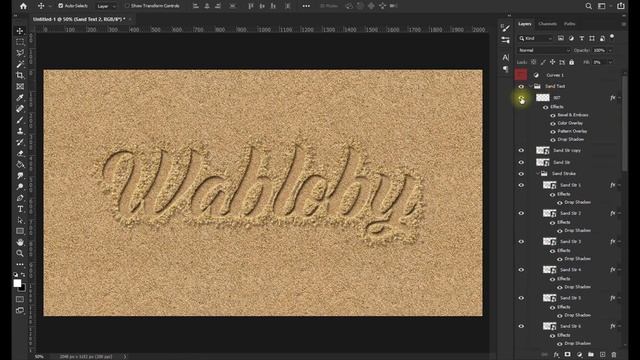
Task: Toggle visibility of Color Overlay effect
Action: click(553, 123)
